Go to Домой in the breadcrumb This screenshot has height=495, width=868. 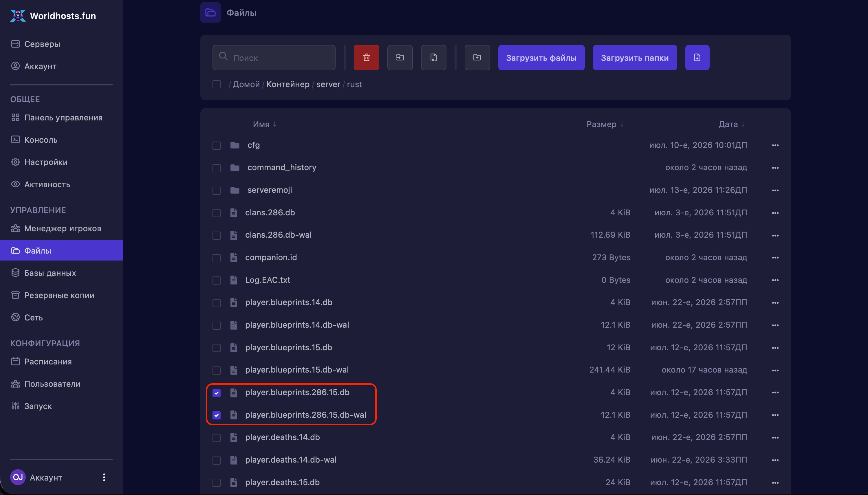(246, 84)
